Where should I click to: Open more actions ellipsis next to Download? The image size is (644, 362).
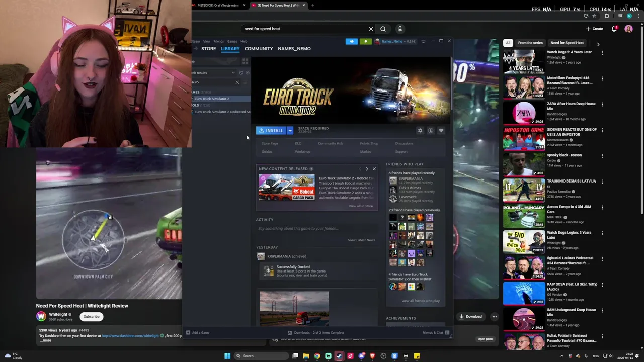click(495, 317)
